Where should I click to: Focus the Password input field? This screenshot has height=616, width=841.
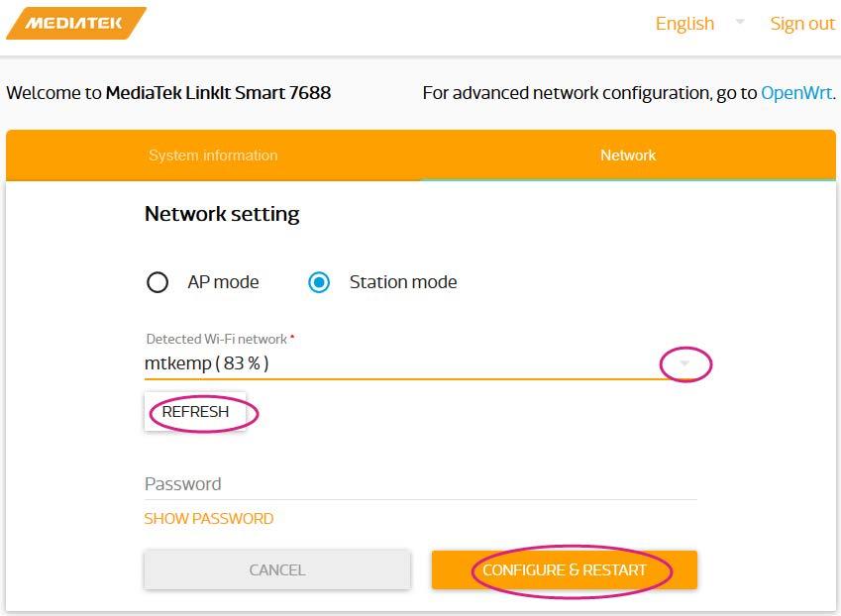(x=420, y=484)
